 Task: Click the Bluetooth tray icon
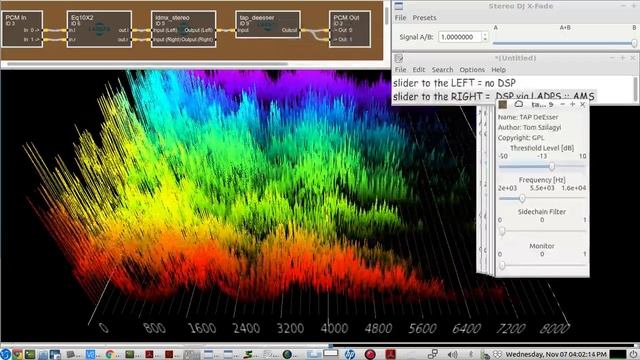click(471, 354)
